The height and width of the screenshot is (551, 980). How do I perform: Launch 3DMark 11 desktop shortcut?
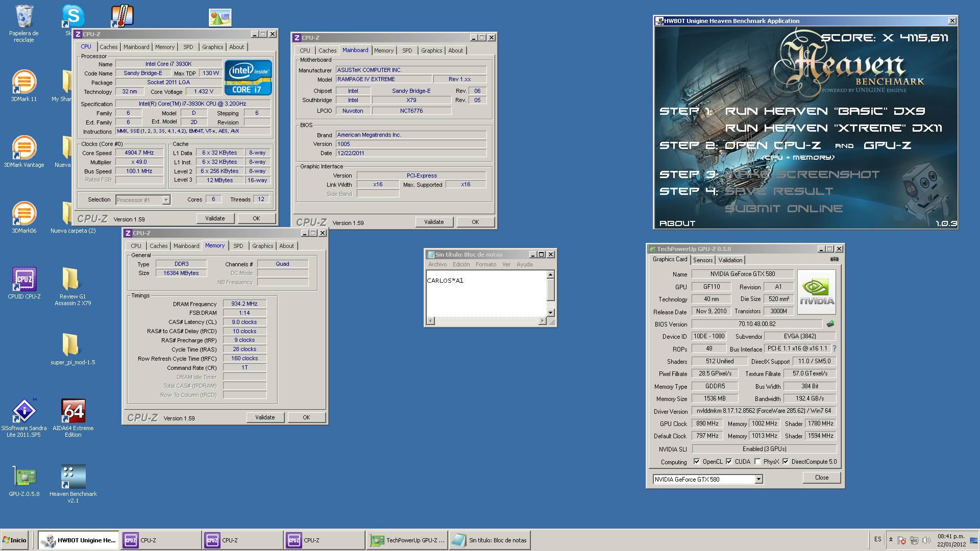tap(23, 85)
